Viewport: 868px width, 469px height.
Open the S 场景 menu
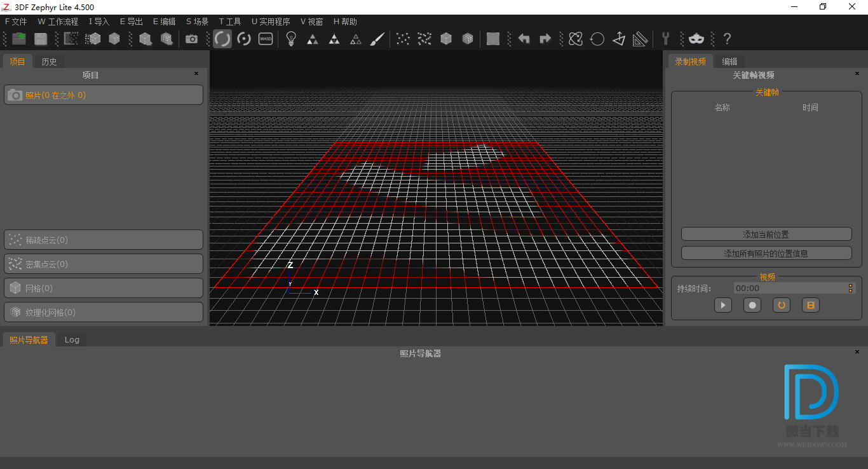point(198,22)
